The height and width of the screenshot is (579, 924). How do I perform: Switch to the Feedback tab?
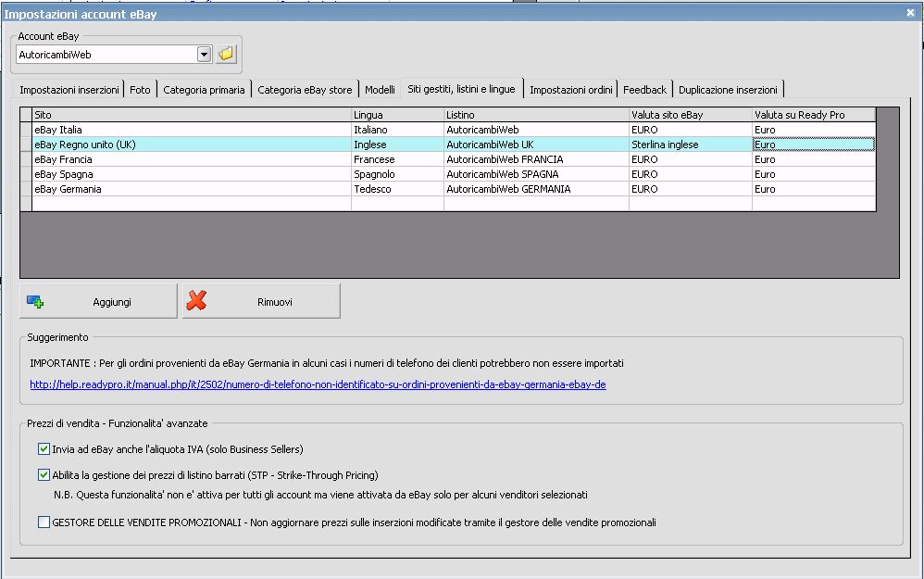tap(644, 90)
